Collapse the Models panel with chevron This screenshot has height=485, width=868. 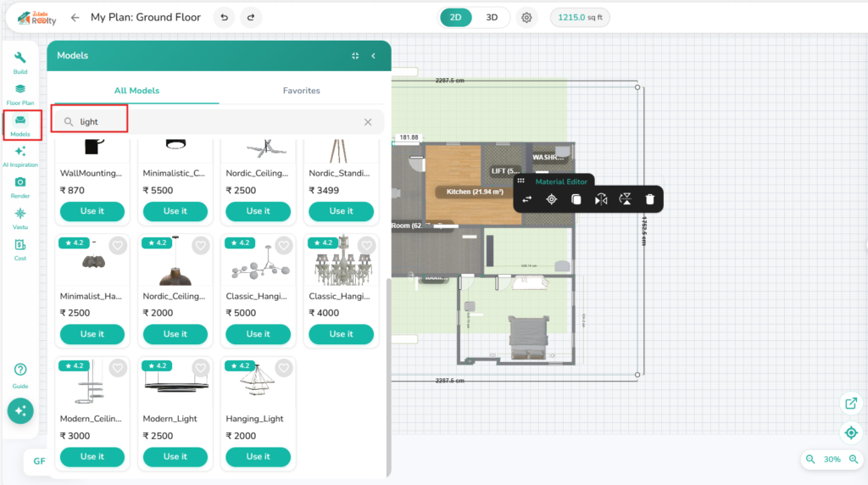click(x=374, y=56)
